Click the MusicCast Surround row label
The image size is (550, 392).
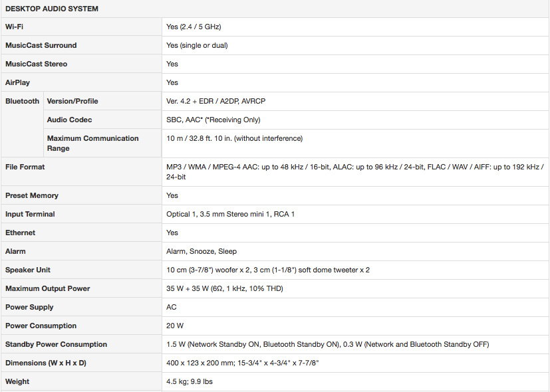coord(41,45)
